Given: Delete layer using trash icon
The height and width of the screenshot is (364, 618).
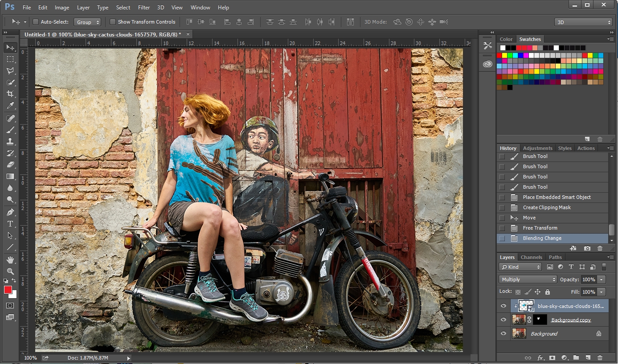Looking at the screenshot, I should (600, 357).
